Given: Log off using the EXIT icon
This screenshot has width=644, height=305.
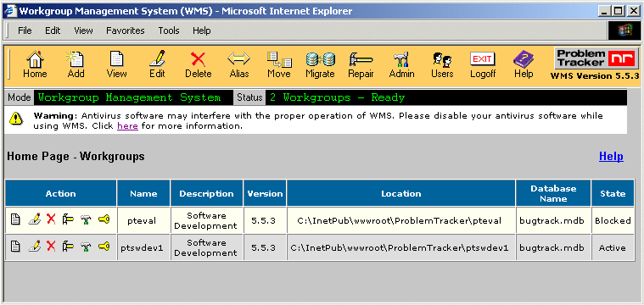Looking at the screenshot, I should 483,64.
